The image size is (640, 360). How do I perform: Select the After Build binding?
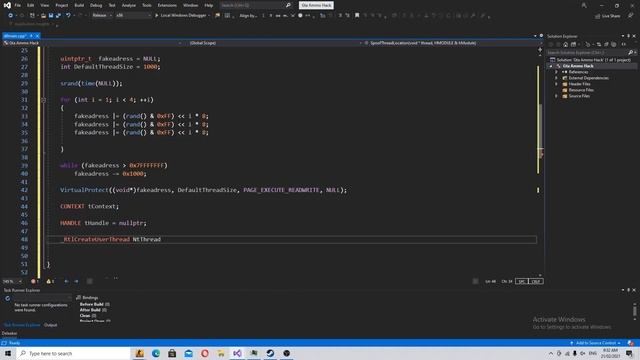pyautogui.click(x=93, y=310)
